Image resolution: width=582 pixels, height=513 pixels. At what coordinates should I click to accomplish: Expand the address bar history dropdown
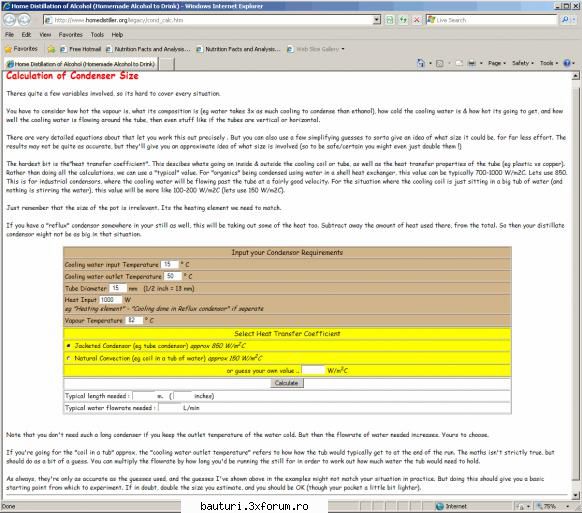click(377, 20)
